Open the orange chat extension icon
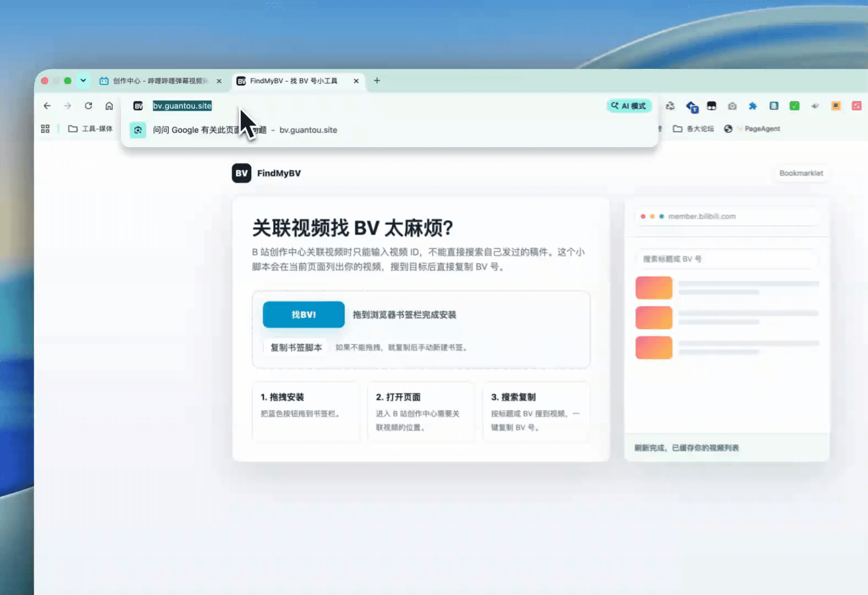 [x=836, y=106]
